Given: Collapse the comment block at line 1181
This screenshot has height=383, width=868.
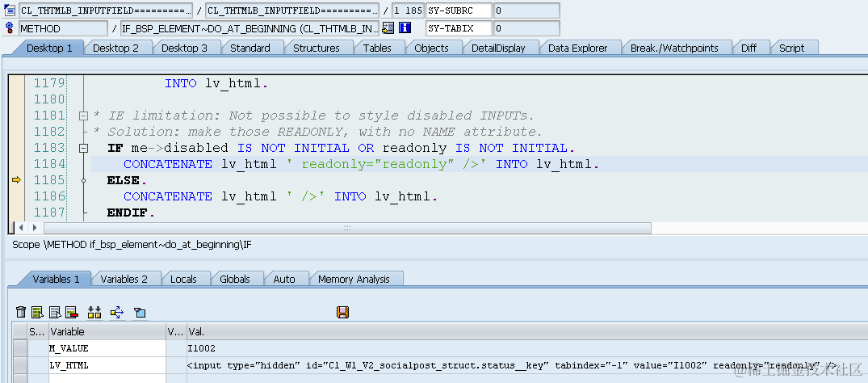Looking at the screenshot, I should [x=84, y=116].
